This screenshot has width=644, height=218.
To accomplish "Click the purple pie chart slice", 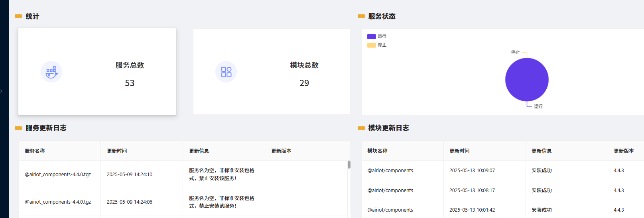I will 527,80.
